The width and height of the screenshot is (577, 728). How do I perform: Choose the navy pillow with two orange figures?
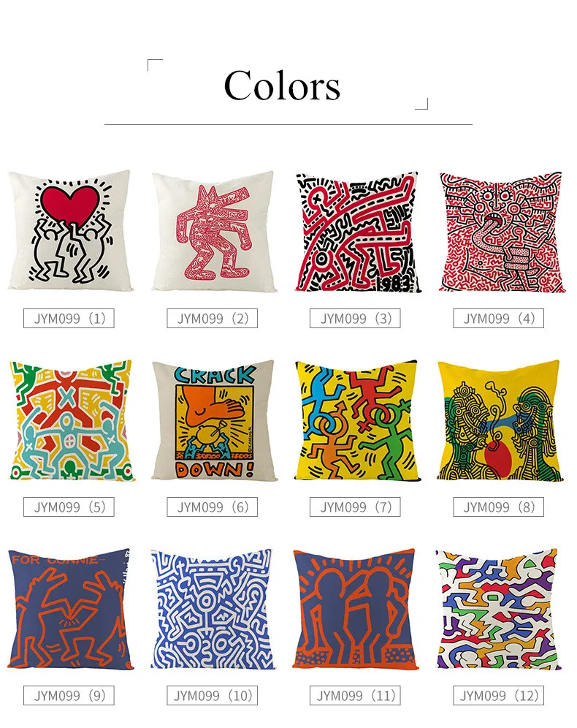pos(355,609)
